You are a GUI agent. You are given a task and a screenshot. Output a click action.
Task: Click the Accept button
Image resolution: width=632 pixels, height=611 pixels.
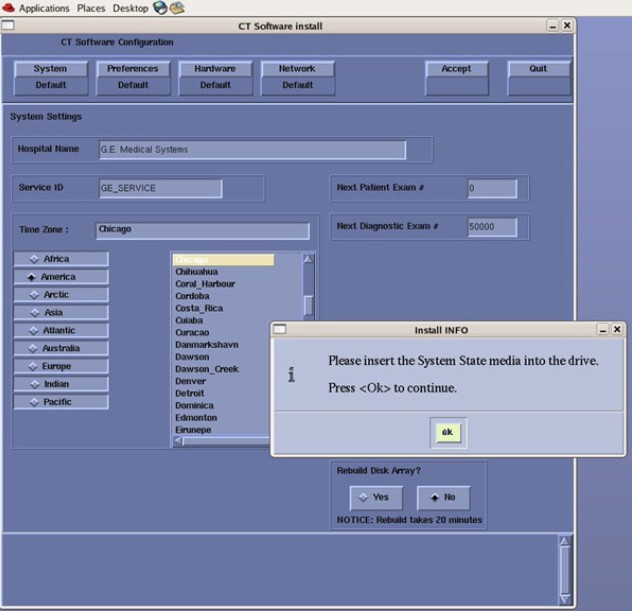[x=456, y=69]
